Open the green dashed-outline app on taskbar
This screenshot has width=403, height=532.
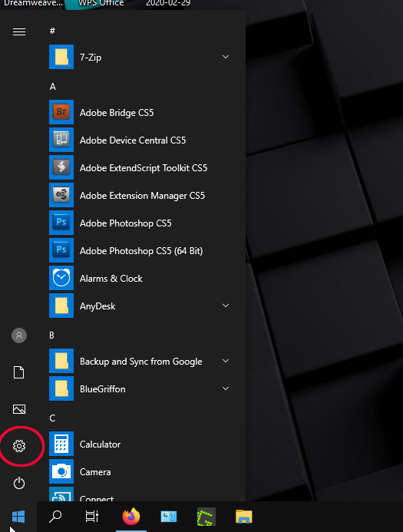pos(206,517)
